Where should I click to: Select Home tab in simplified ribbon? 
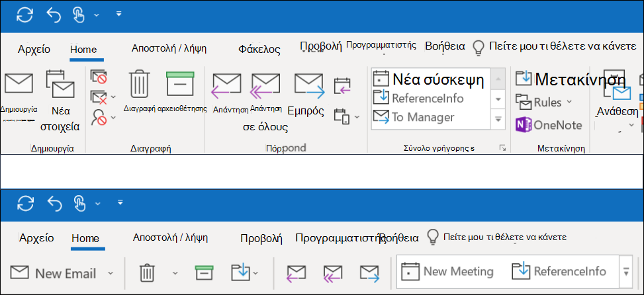pos(85,238)
